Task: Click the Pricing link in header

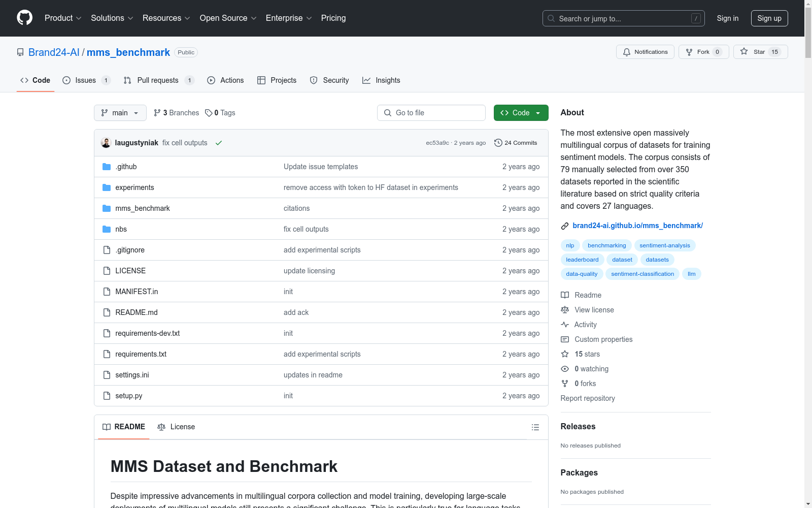Action: pyautogui.click(x=333, y=18)
